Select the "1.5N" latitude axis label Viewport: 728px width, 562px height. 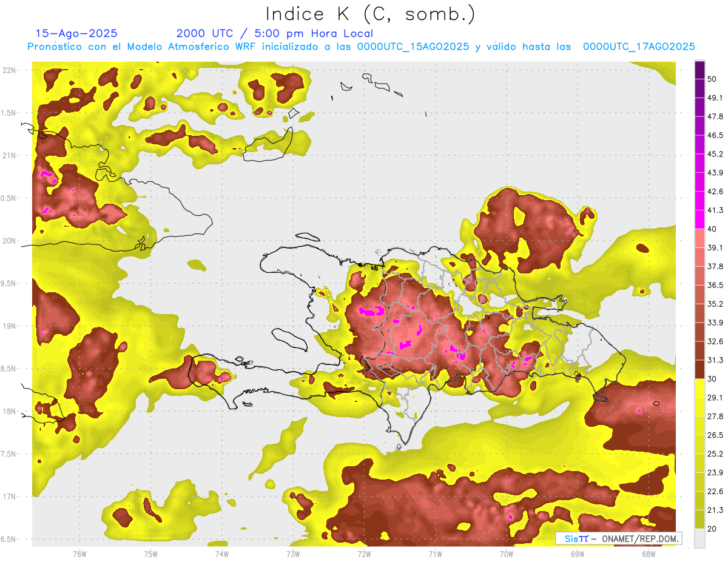9,113
